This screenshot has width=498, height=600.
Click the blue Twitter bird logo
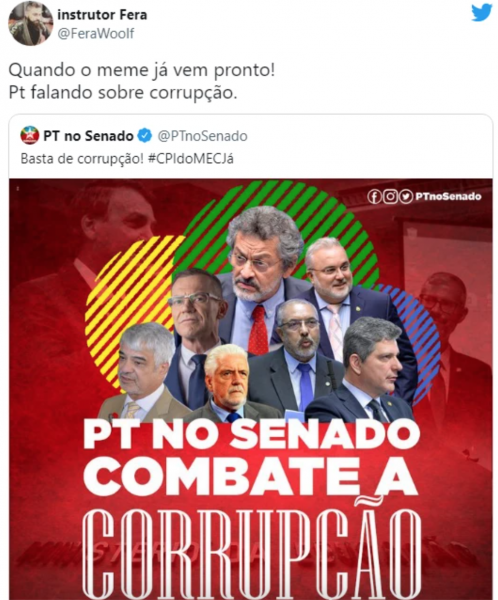point(482,13)
